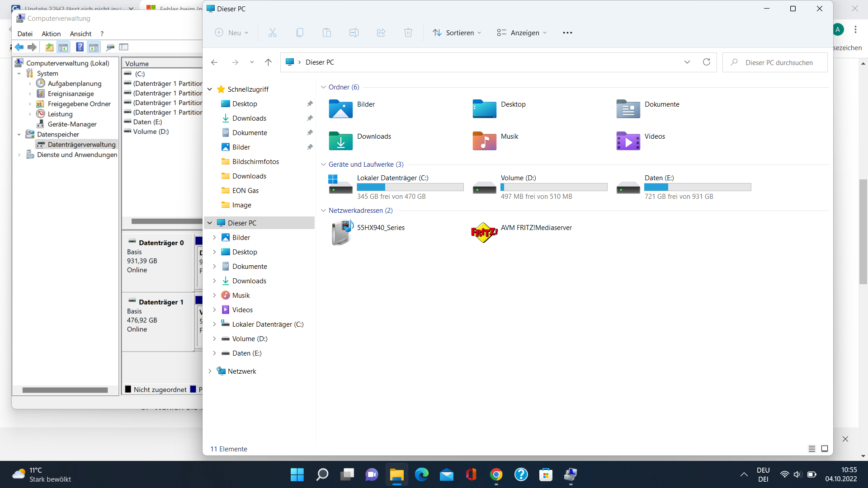Switch to details view icon bottom-right
Screen dimensions: 868x488
pos(811,449)
